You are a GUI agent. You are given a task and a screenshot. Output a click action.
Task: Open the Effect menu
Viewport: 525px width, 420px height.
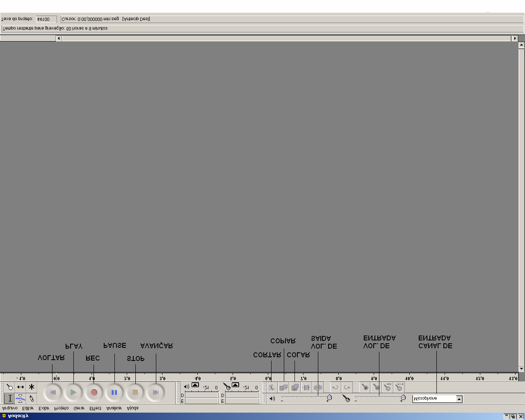click(96, 408)
